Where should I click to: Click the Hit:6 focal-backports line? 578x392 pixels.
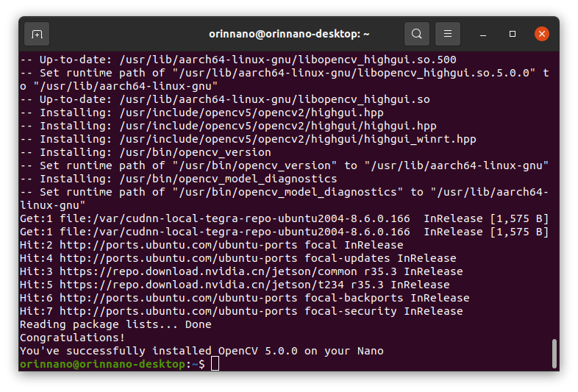pyautogui.click(x=245, y=298)
